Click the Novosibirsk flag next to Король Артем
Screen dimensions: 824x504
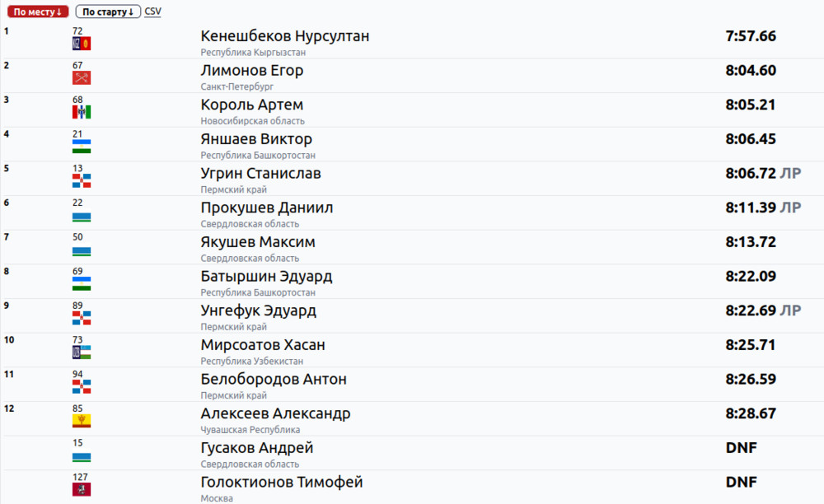(x=81, y=112)
